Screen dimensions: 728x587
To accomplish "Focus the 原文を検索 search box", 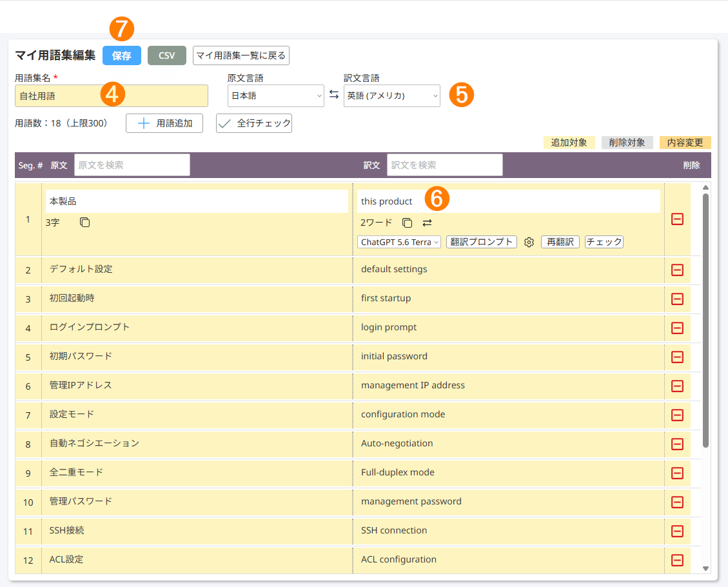I will 132,165.
